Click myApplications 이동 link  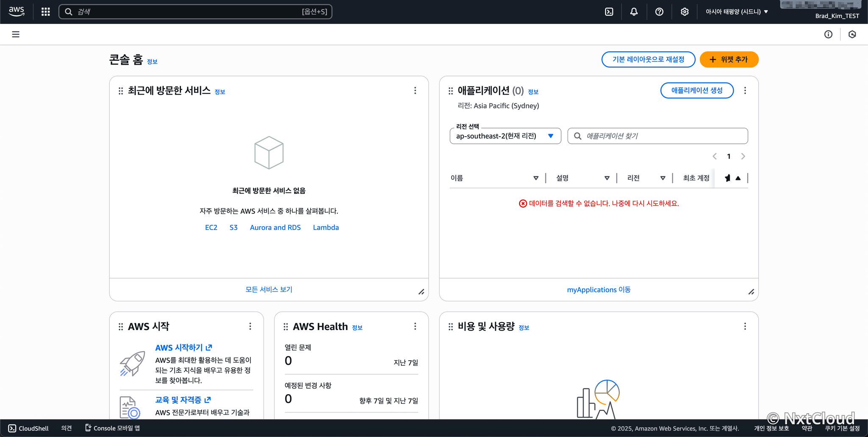599,290
